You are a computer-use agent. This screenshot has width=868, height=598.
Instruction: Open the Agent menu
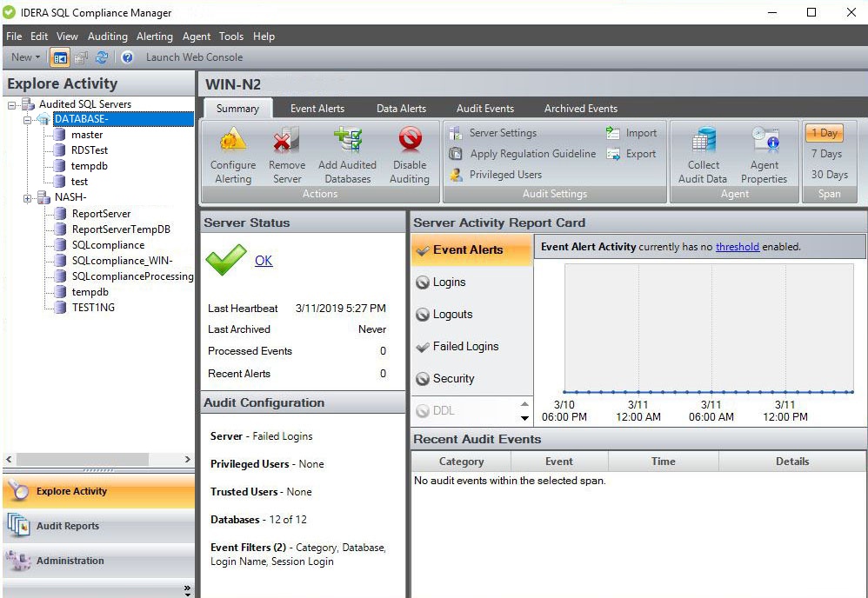coord(197,36)
